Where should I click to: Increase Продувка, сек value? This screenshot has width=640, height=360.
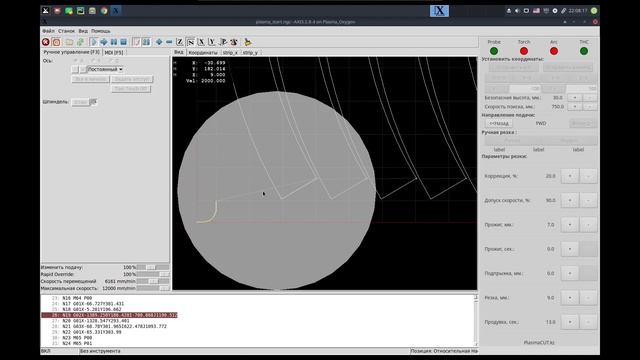570,322
